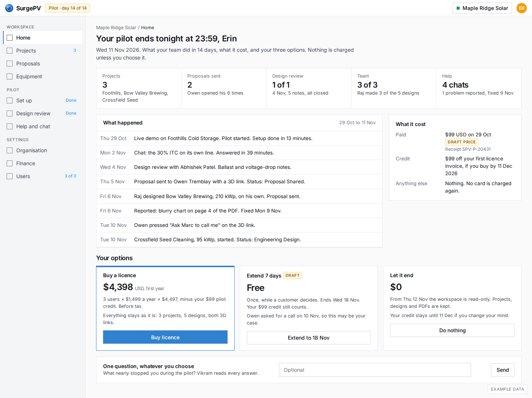This screenshot has width=532, height=398.
Task: Select the Thu 5 Nov proposal sent row
Action: coord(239,181)
